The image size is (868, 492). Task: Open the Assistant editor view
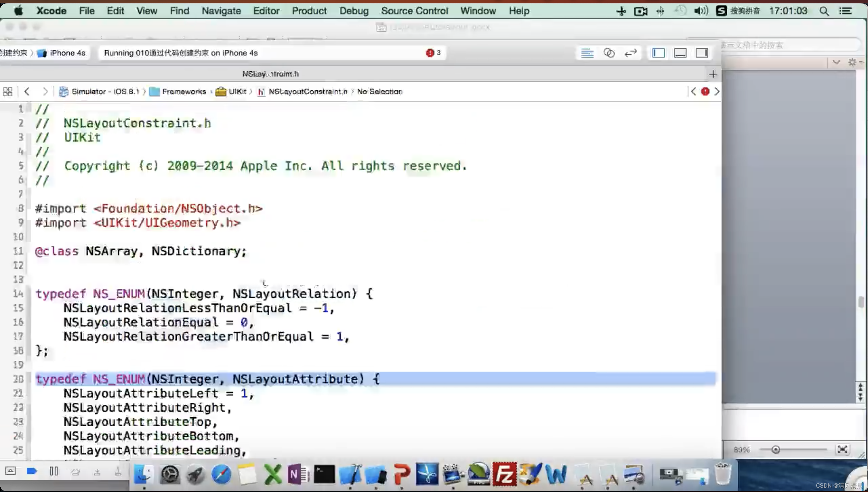tap(609, 53)
